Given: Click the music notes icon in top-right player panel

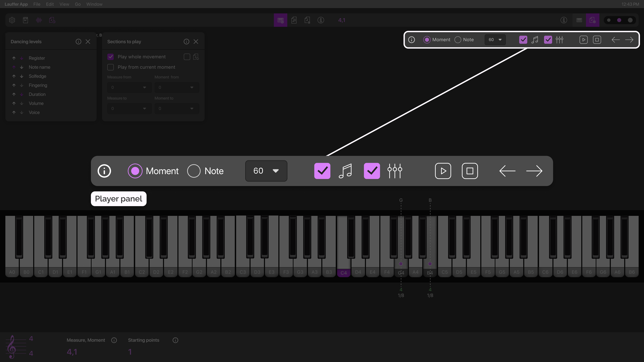Looking at the screenshot, I should (x=535, y=40).
